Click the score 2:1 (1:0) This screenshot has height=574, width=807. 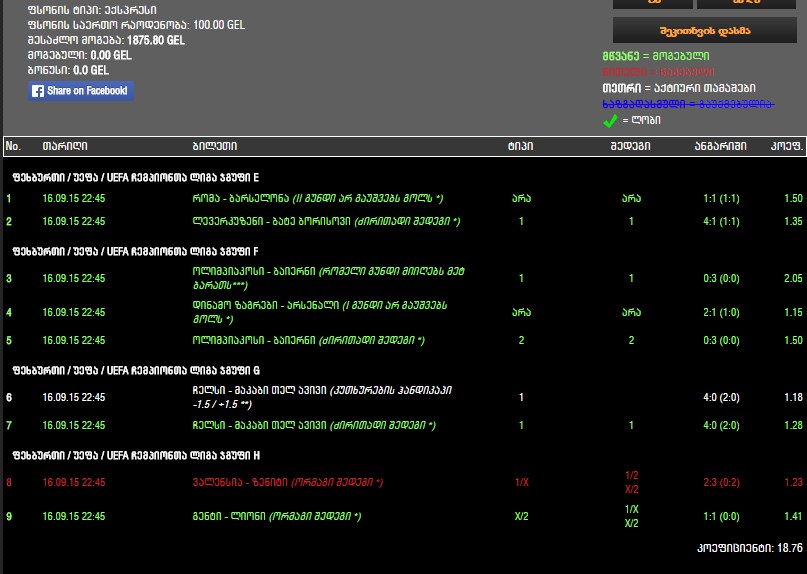pos(721,312)
